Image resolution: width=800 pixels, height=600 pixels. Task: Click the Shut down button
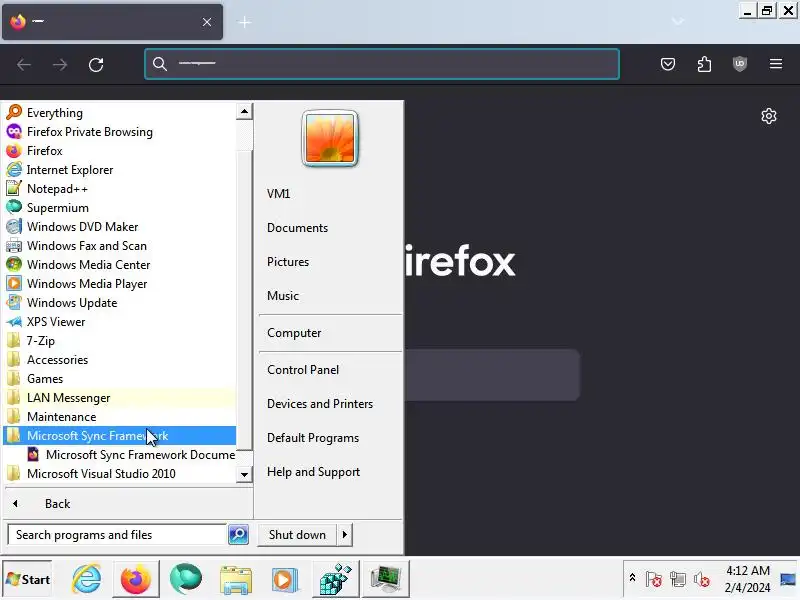point(297,535)
